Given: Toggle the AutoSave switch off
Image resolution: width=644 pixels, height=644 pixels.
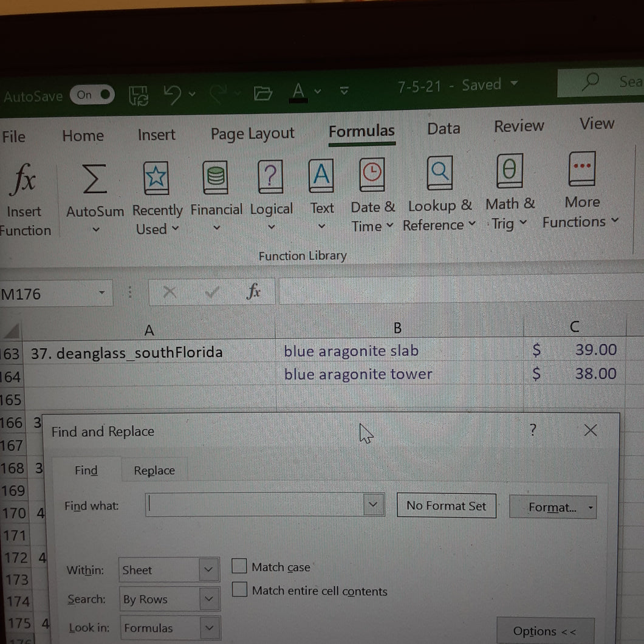Looking at the screenshot, I should (x=92, y=95).
